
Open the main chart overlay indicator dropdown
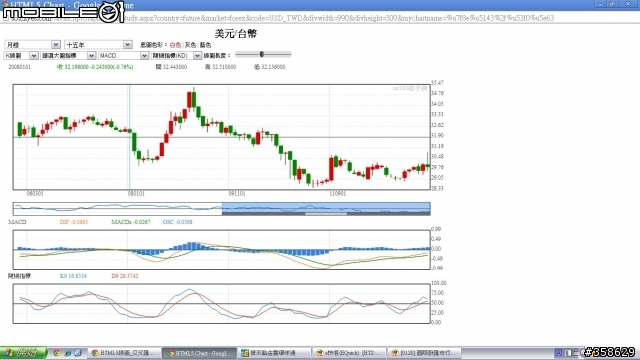tap(68, 56)
